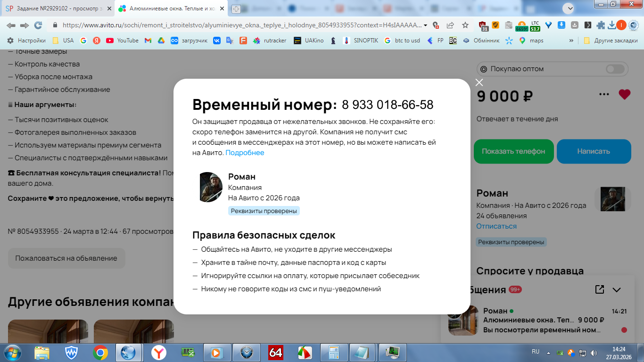Click the 'Показать телефон' green button
This screenshot has width=644, height=362.
click(x=513, y=151)
